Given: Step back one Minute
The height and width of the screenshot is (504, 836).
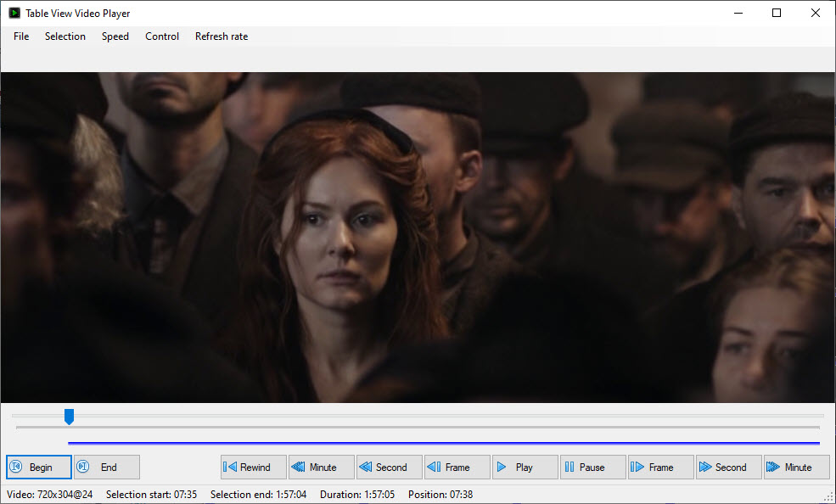Looking at the screenshot, I should [x=322, y=468].
